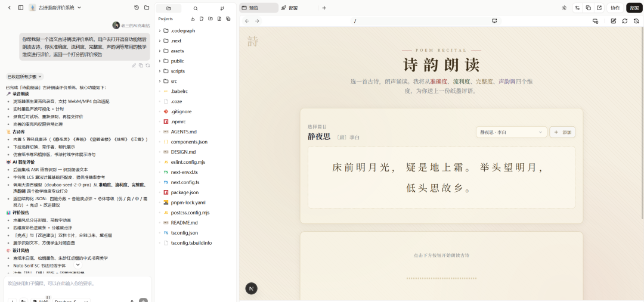This screenshot has height=302, width=644.
Task: Click the download project icon
Action: (193, 19)
